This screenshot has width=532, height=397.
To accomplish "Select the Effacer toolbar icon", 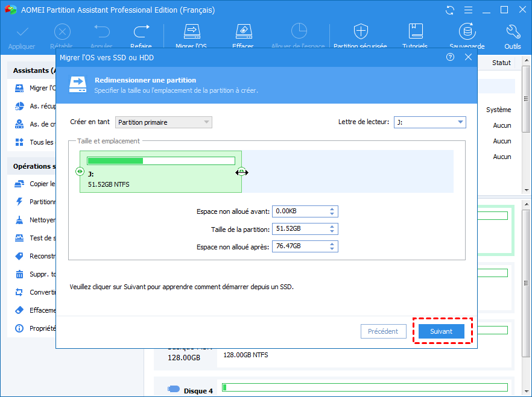I will [244, 32].
